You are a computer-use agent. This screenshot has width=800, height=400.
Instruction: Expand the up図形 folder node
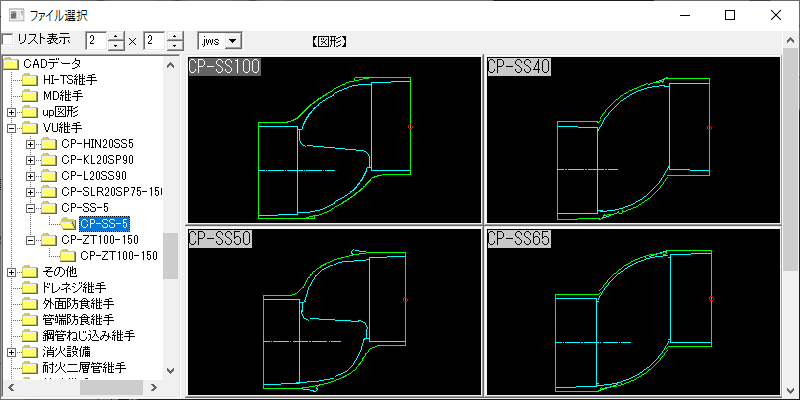[x=11, y=112]
